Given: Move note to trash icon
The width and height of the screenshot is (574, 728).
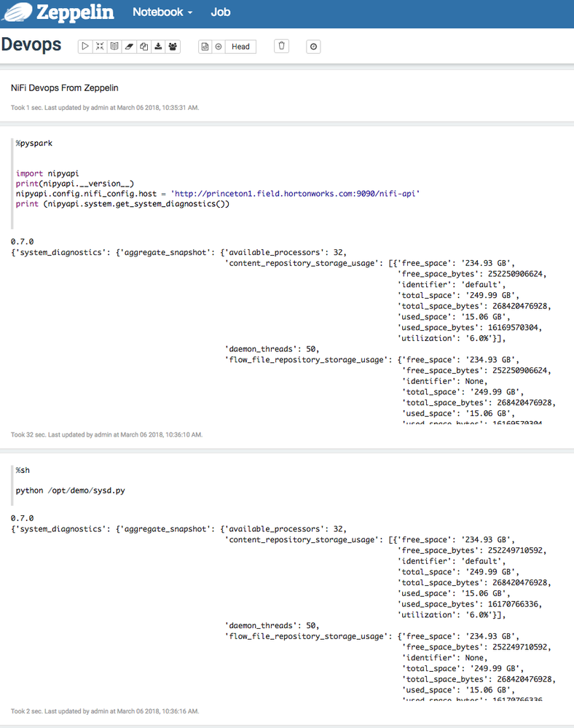Looking at the screenshot, I should [x=282, y=47].
